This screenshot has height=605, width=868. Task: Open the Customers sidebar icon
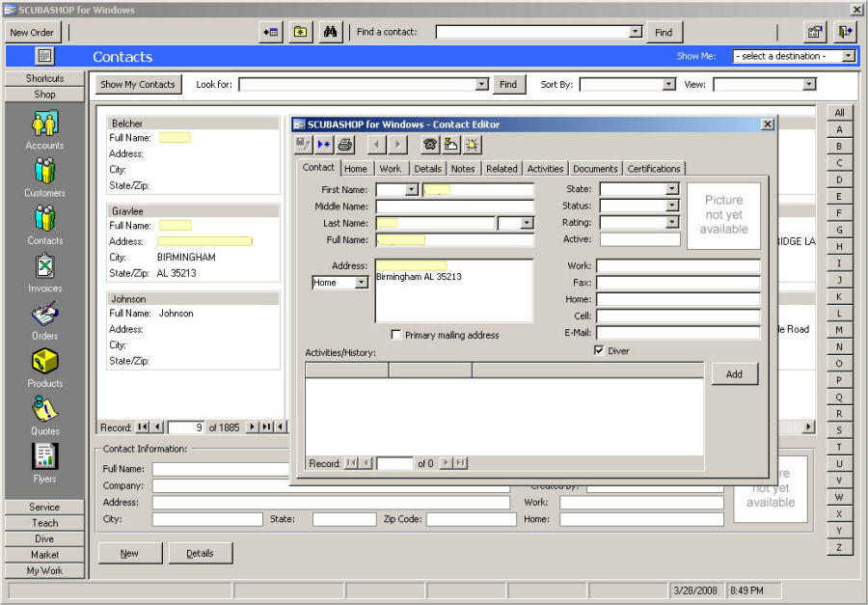coord(44,171)
